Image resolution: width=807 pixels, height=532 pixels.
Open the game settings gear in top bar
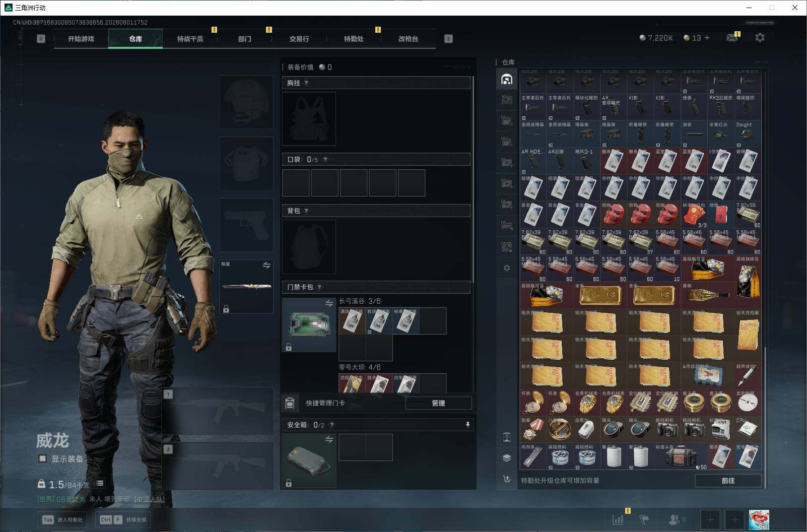(x=760, y=38)
